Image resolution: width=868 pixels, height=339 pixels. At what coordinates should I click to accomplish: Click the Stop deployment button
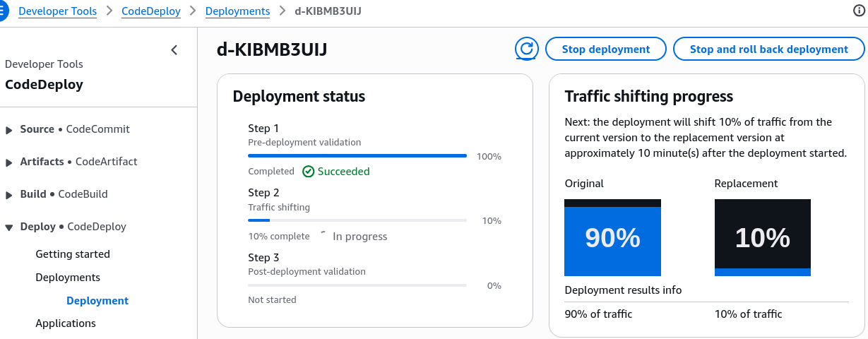pyautogui.click(x=606, y=49)
